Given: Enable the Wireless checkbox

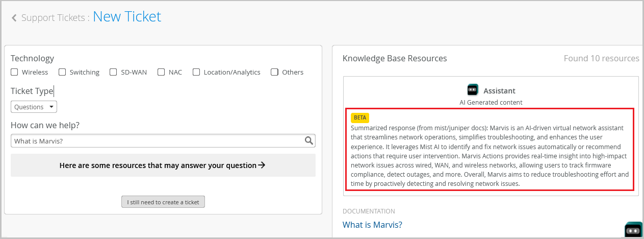Looking at the screenshot, I should [x=15, y=72].
